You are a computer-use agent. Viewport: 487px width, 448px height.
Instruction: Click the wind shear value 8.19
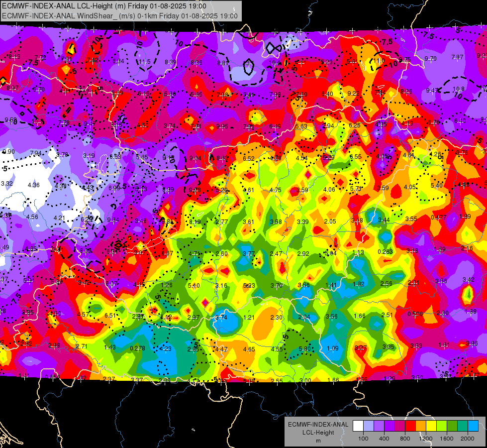tap(195, 222)
